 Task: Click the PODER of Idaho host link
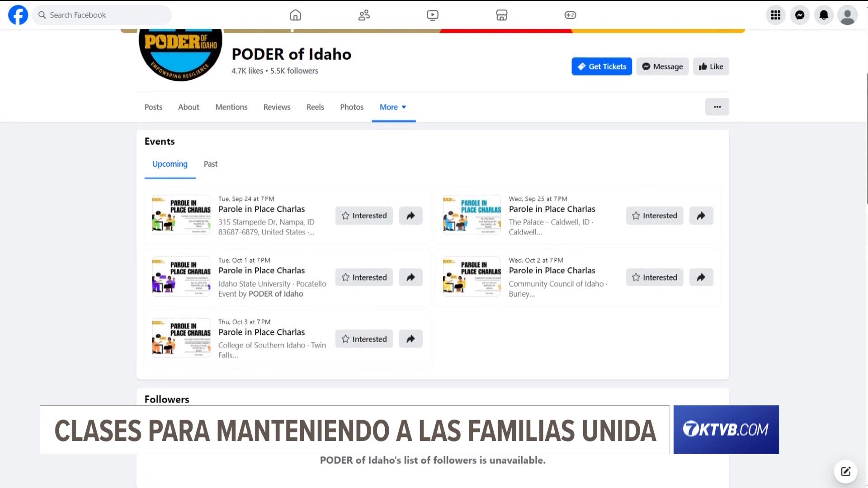coord(276,294)
